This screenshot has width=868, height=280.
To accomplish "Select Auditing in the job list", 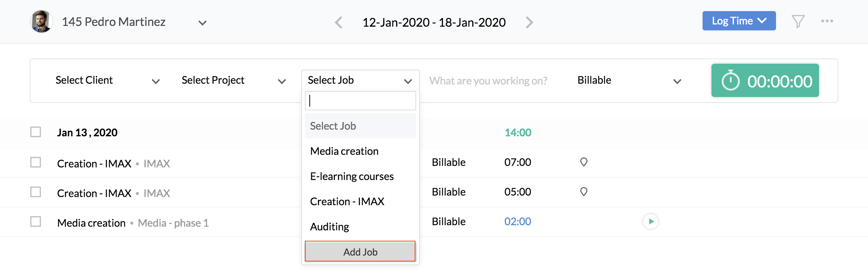I will [x=329, y=227].
